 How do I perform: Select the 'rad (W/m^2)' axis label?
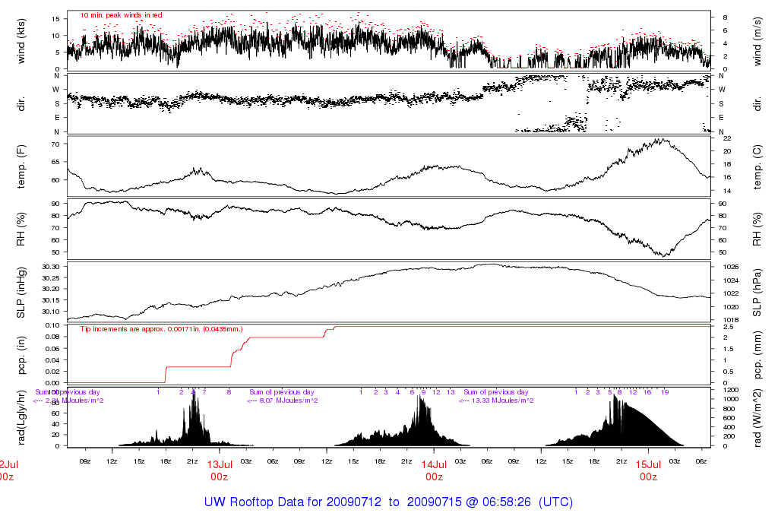[x=757, y=418]
